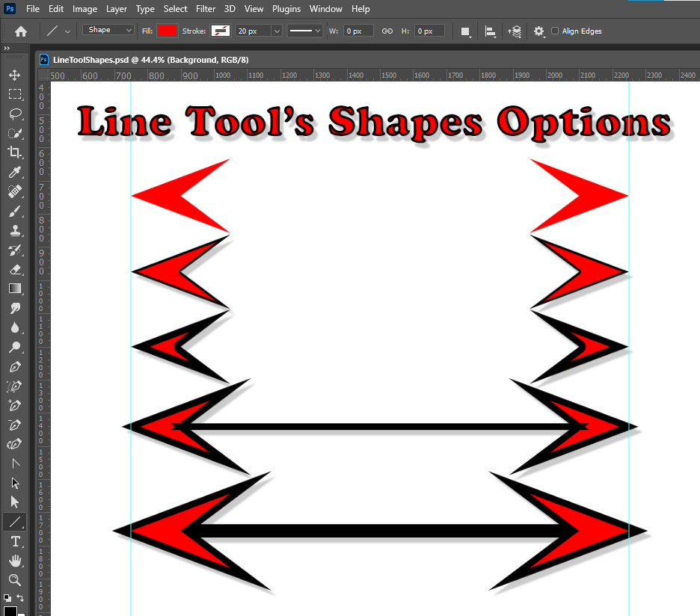Open the Window menu
Image resolution: width=700 pixels, height=616 pixels.
click(x=326, y=8)
